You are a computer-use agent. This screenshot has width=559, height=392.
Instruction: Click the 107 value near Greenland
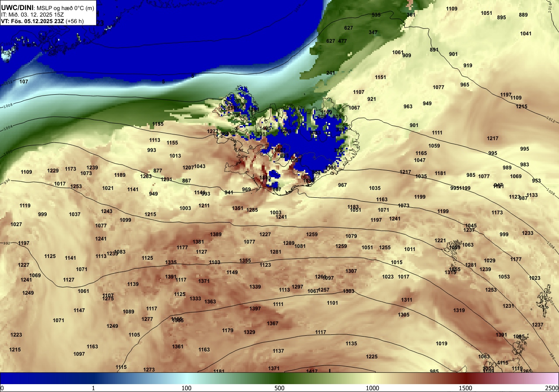tap(24, 82)
